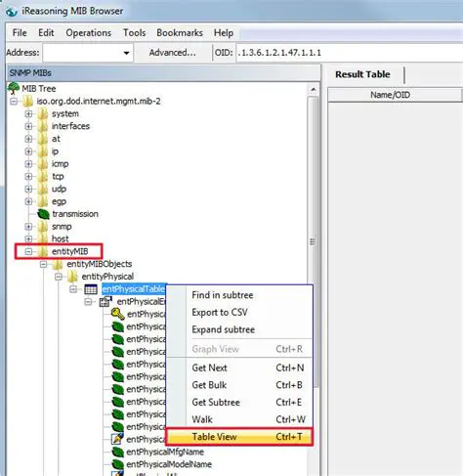
Task: Click the entityMIB folder icon
Action: pyautogui.click(x=42, y=251)
